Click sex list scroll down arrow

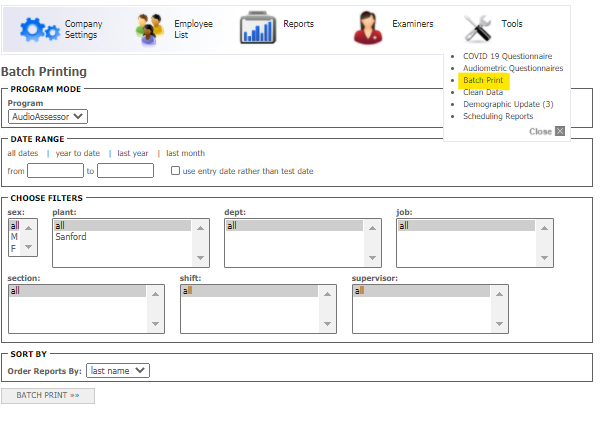click(x=28, y=247)
